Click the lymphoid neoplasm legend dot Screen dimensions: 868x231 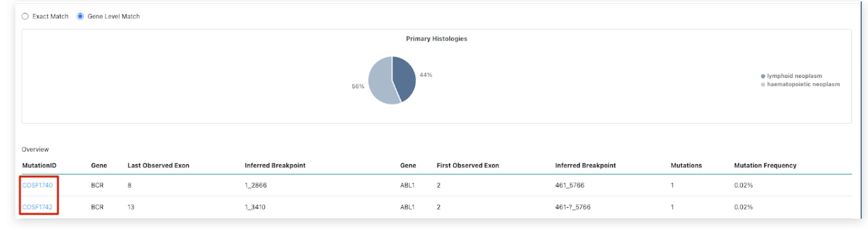[763, 76]
